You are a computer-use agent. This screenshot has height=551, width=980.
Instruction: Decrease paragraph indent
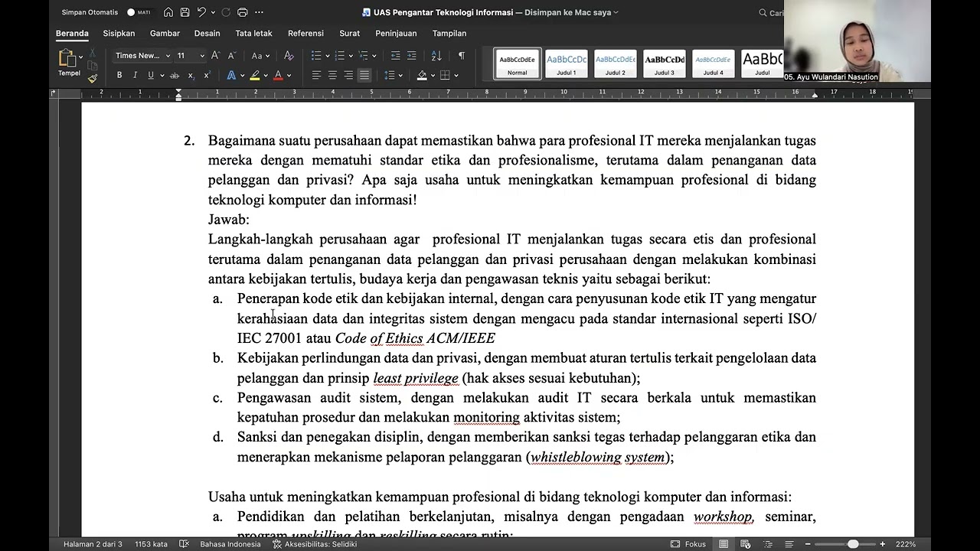coord(395,56)
